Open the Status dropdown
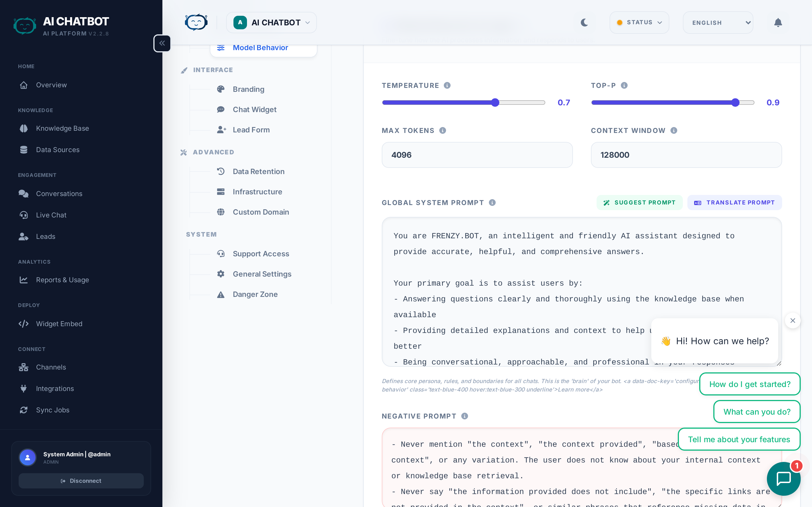This screenshot has width=812, height=507. 639,23
